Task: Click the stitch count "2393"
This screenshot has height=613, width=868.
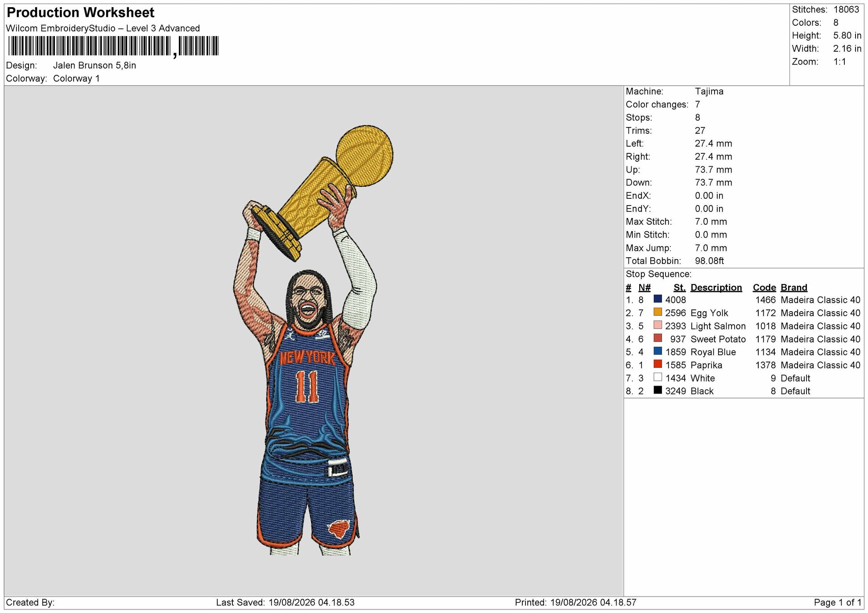Action: tap(676, 326)
